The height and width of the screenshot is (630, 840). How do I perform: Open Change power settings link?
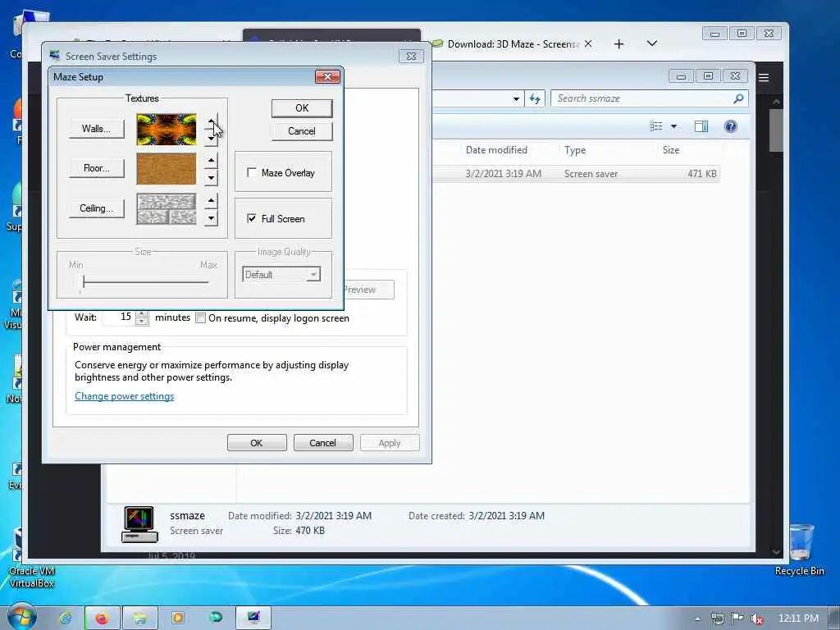click(x=125, y=396)
